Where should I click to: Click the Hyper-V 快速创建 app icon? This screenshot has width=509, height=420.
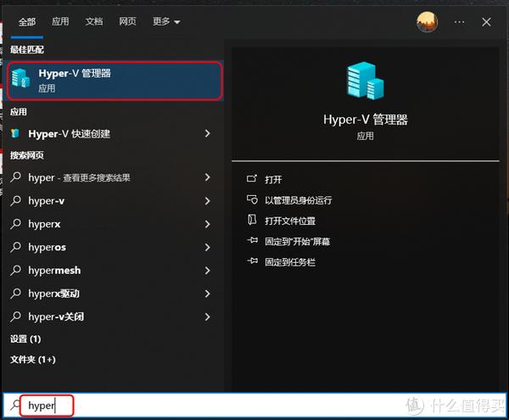(x=15, y=133)
